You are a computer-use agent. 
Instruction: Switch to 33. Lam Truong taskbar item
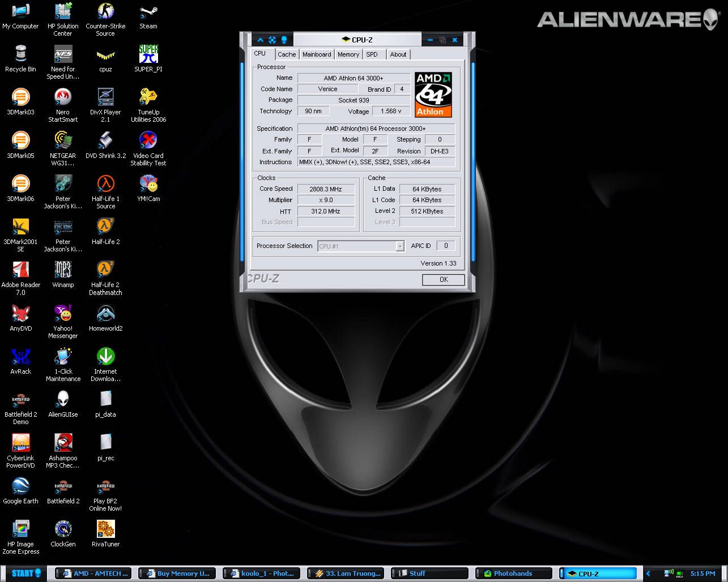click(x=346, y=574)
